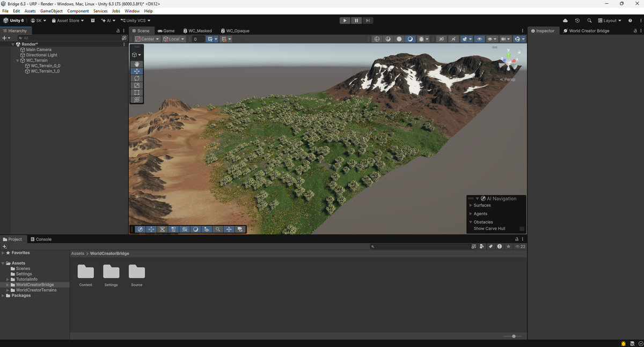Select WC_Terrain_0_0 object
Image resolution: width=644 pixels, height=347 pixels.
tap(45, 65)
